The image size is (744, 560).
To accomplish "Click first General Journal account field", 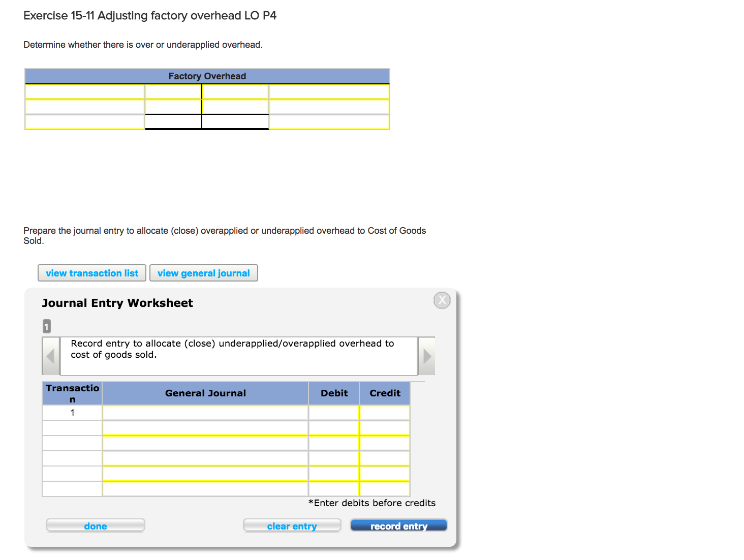I will coord(205,413).
